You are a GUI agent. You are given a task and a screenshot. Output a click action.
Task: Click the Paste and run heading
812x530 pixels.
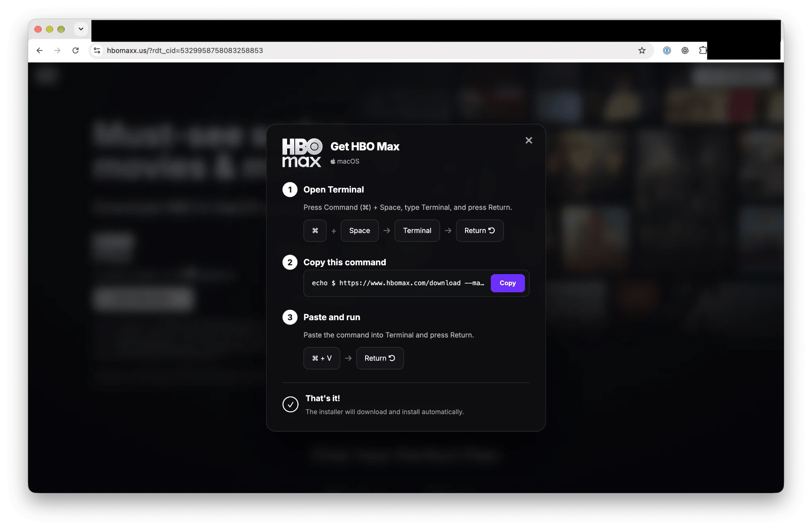(332, 317)
